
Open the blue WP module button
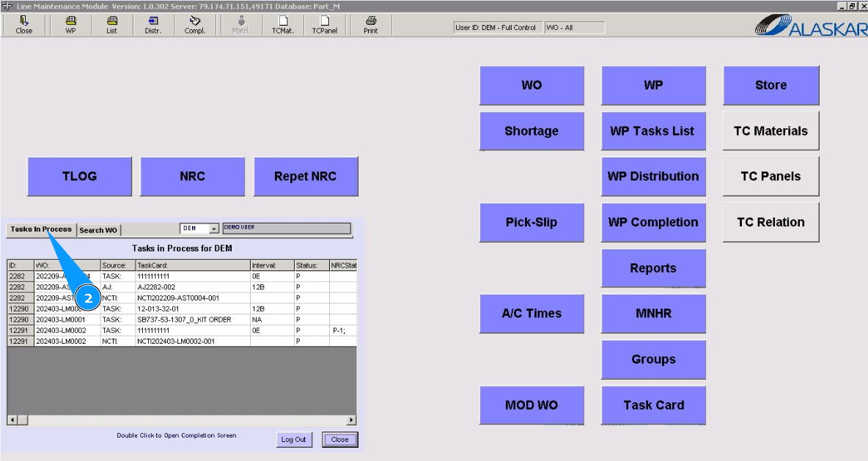653,85
